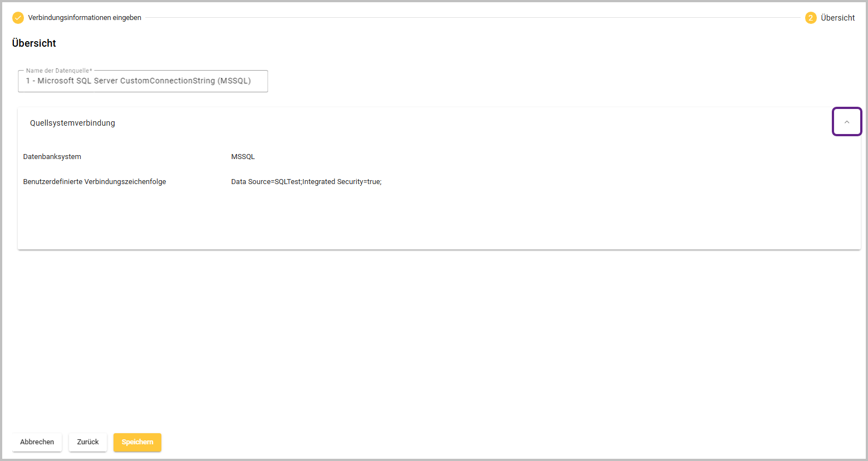Click the 'MSSQL' database system value

243,157
